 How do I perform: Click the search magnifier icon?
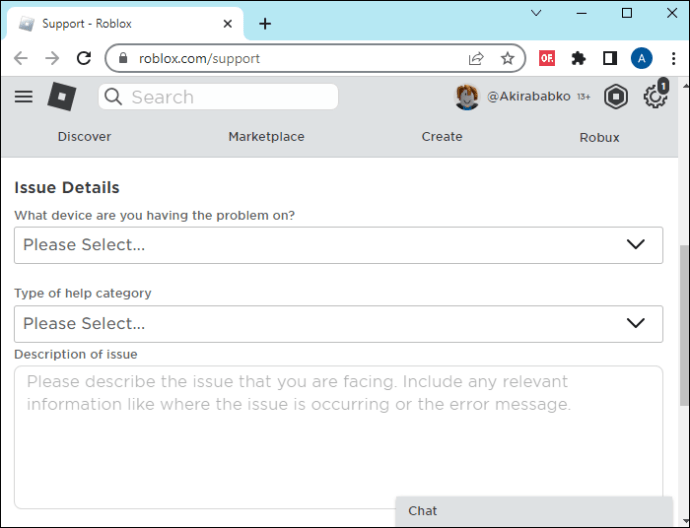(113, 96)
